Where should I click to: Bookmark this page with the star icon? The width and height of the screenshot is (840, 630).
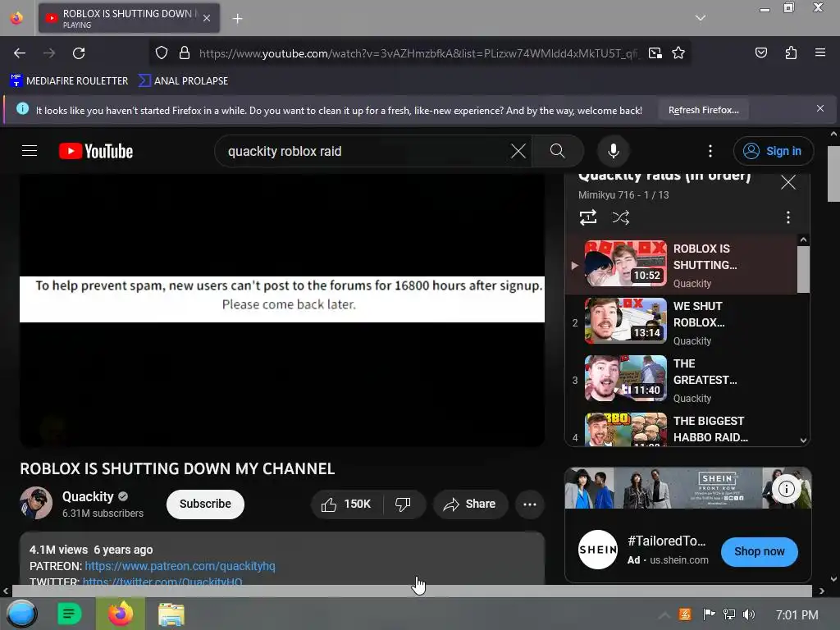click(x=678, y=52)
